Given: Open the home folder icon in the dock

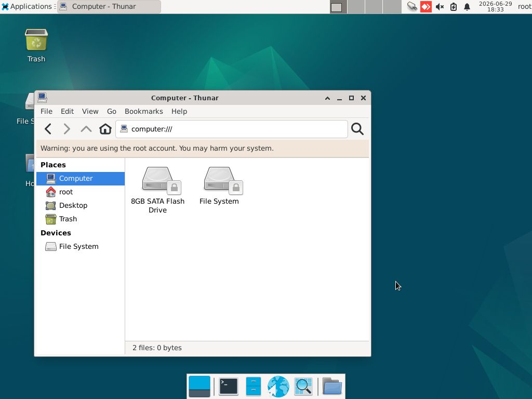Looking at the screenshot, I should [x=332, y=386].
